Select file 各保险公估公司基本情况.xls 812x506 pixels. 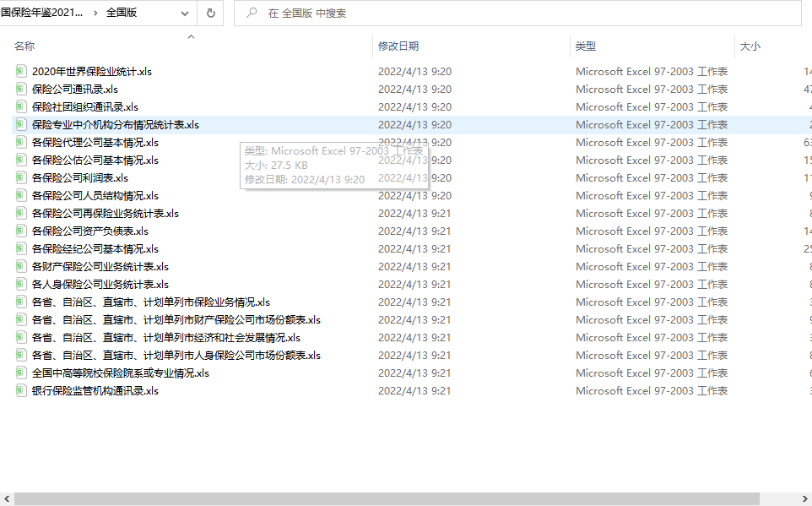(95, 161)
